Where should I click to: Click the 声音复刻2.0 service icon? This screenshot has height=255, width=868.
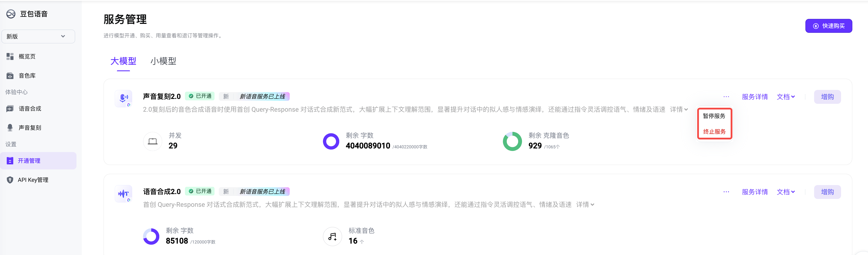[x=124, y=98]
